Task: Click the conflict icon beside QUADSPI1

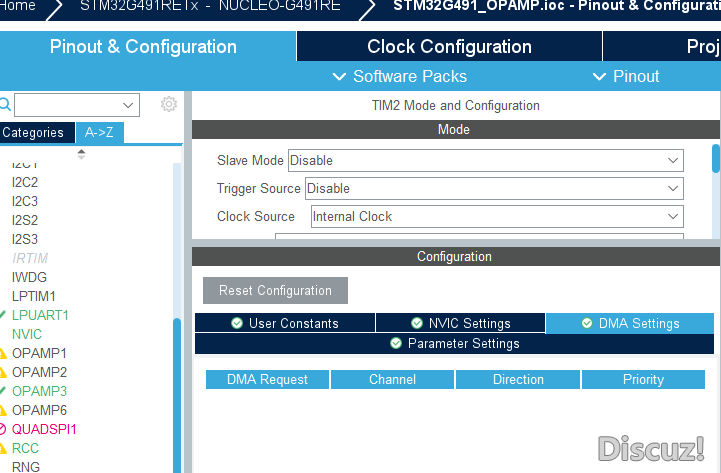Action: [x=3, y=429]
